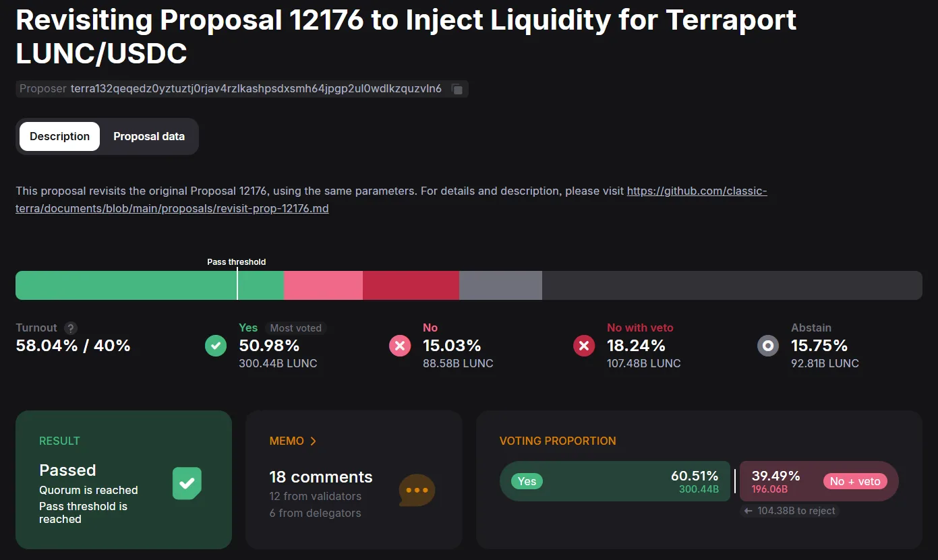Screen dimensions: 938x560
Task: Click the Turnout help question mark icon
Action: pos(70,328)
